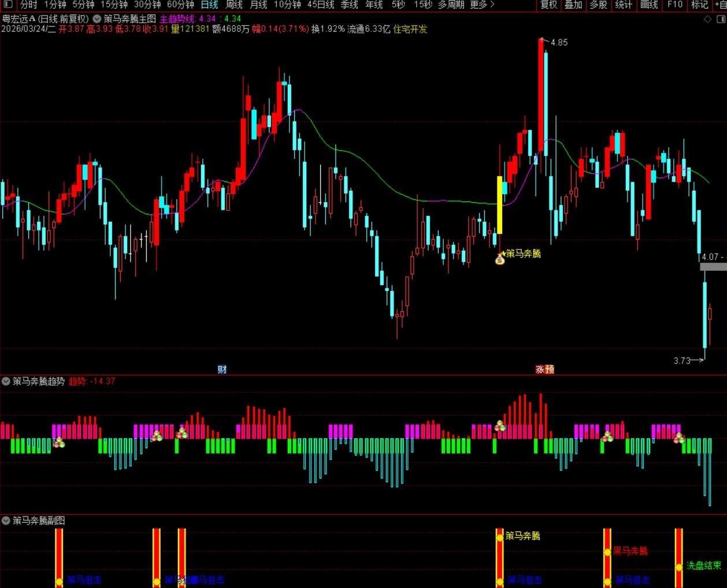Select the 15秒 period tab
This screenshot has height=588, width=727.
pyautogui.click(x=422, y=5)
